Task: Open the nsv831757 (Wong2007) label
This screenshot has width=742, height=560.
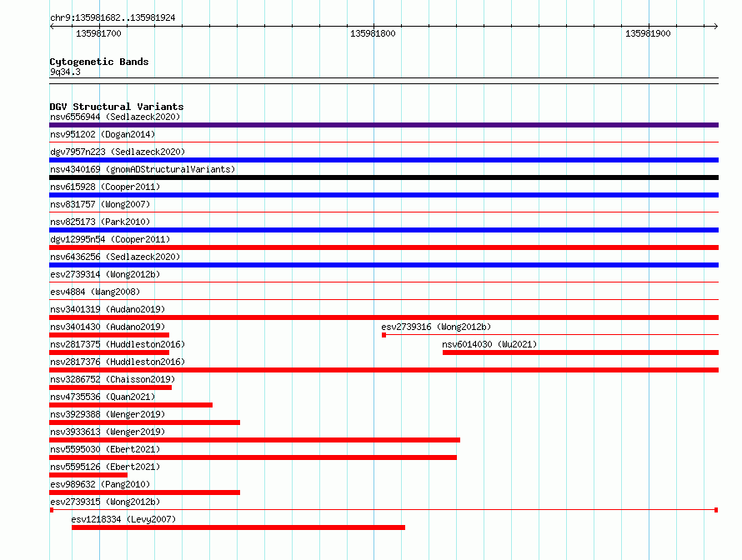Action: point(100,204)
